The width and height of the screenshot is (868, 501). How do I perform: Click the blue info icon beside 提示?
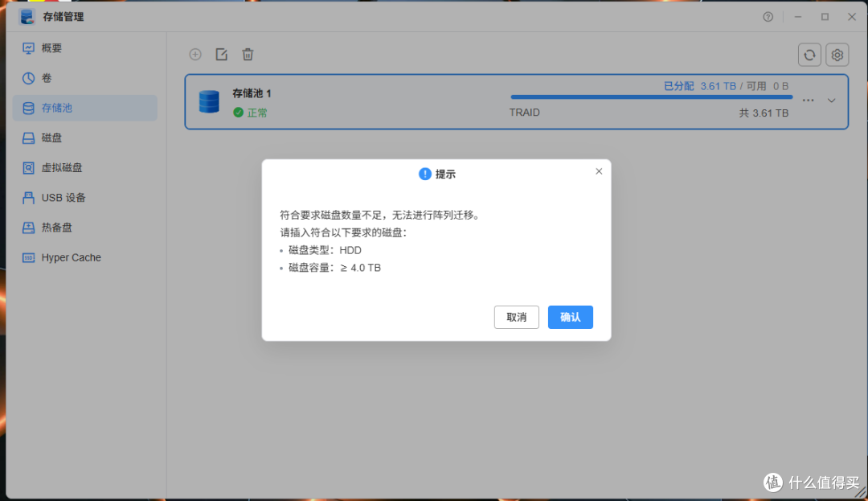coord(424,174)
